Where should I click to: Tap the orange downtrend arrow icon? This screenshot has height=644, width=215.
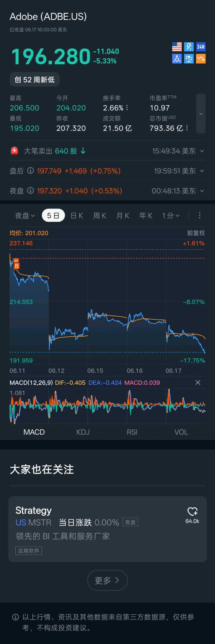tap(201, 59)
